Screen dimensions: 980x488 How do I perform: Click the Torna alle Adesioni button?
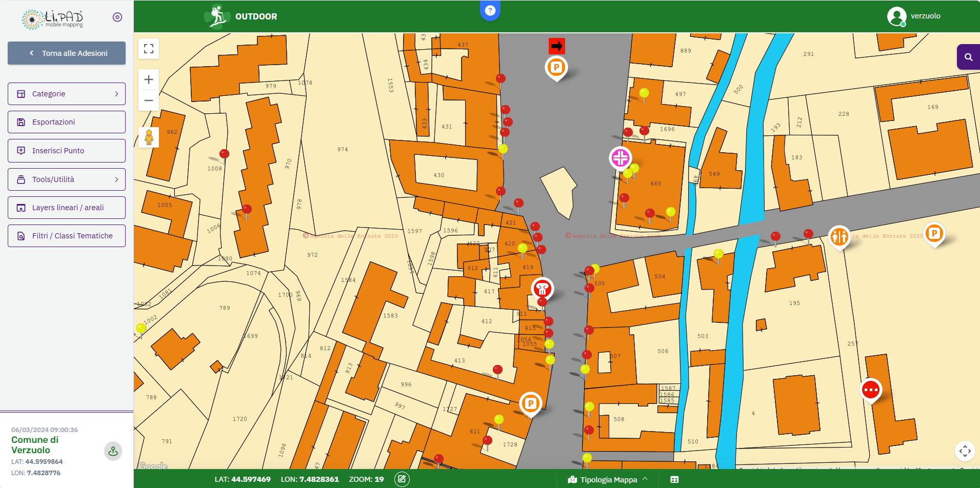67,53
